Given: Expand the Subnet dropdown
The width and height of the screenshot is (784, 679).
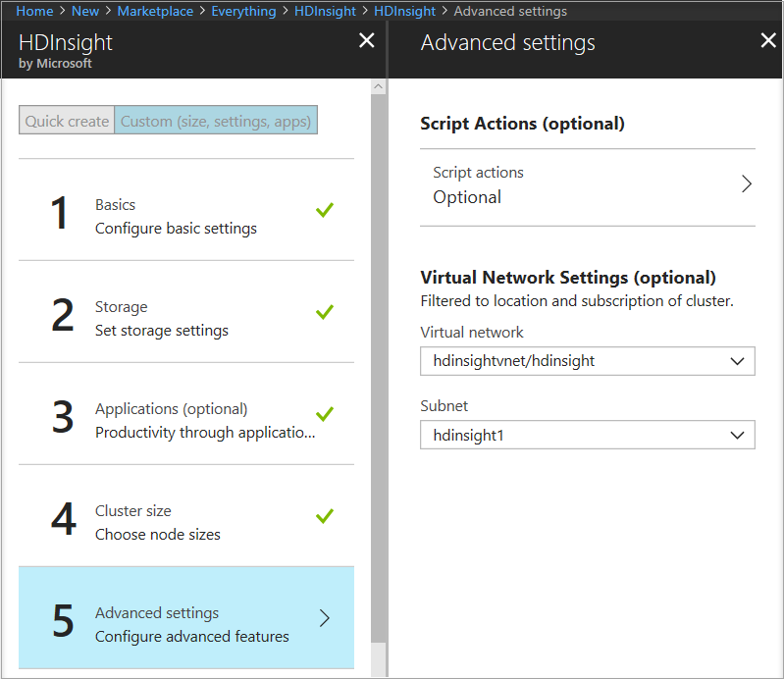Looking at the screenshot, I should [x=587, y=435].
